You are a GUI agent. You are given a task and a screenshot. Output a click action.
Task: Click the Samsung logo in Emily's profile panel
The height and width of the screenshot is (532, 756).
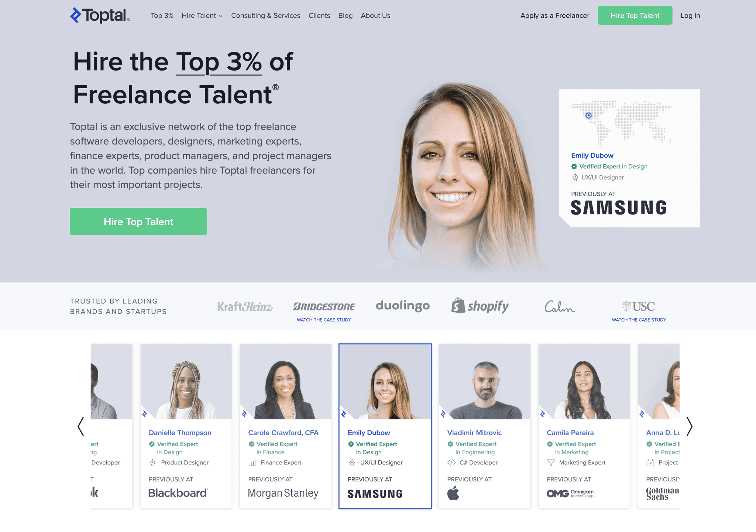coord(619,208)
